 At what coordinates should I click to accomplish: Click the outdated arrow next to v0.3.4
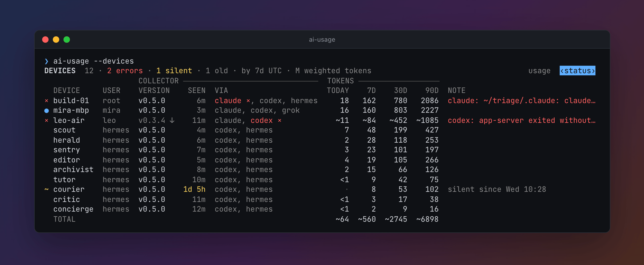pyautogui.click(x=172, y=120)
